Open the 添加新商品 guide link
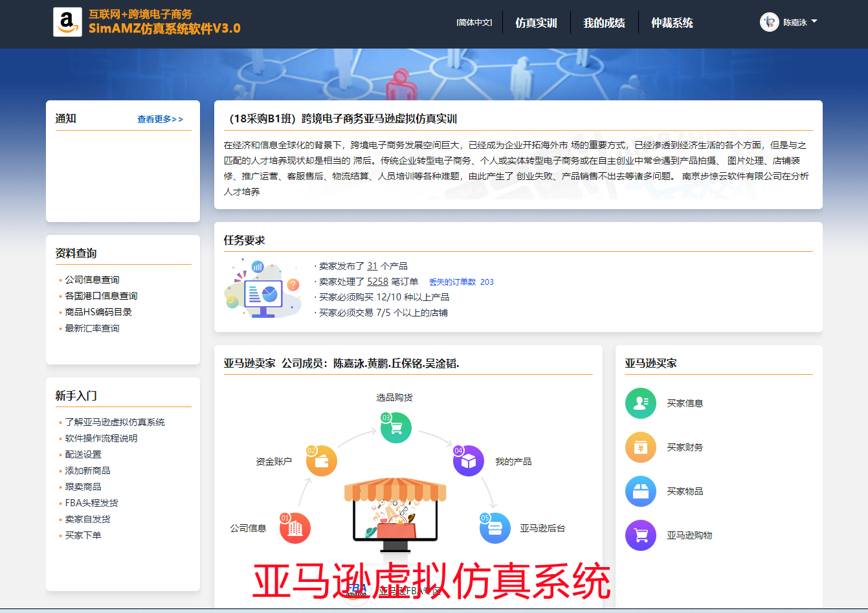This screenshot has height=613, width=868. click(87, 471)
